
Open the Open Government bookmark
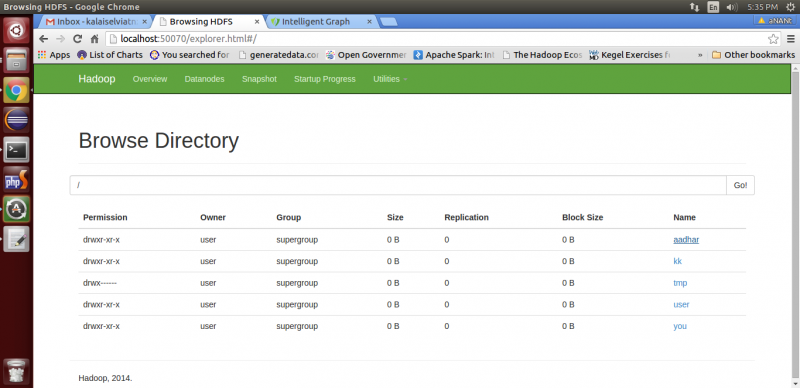(366, 55)
